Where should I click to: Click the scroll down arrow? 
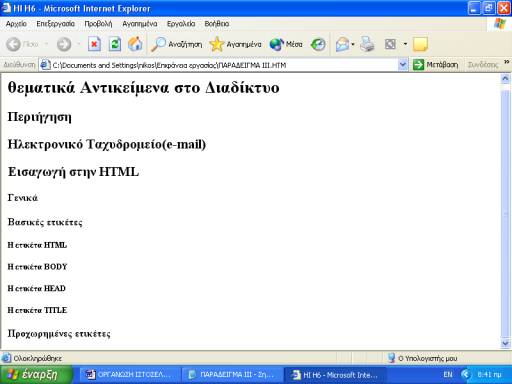(505, 343)
